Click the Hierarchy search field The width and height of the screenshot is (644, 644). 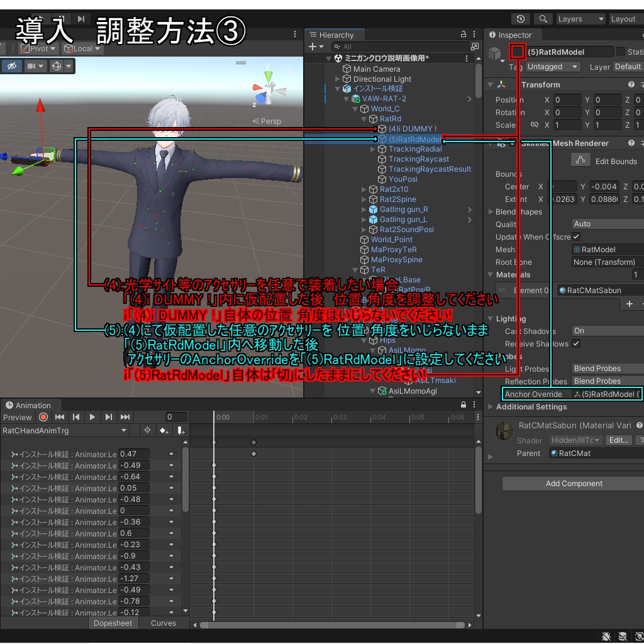tap(400, 47)
